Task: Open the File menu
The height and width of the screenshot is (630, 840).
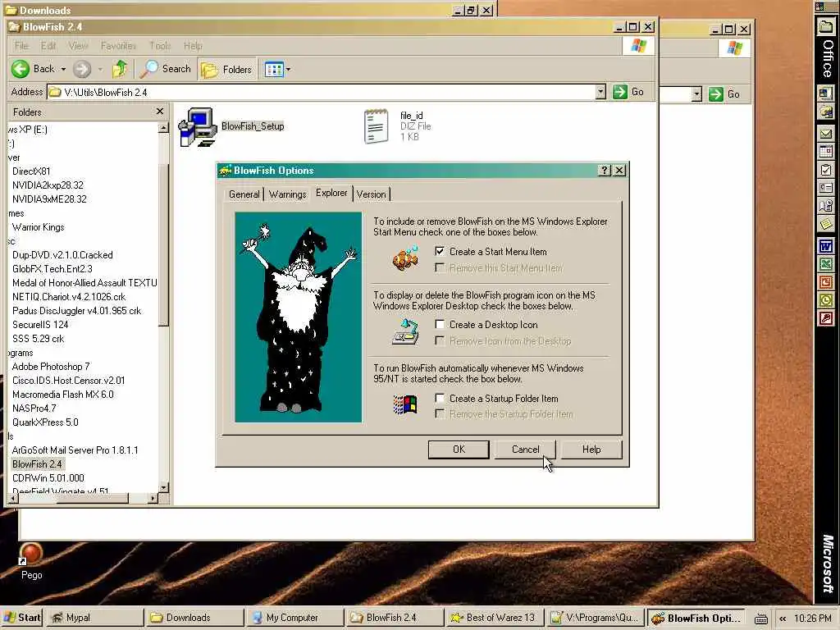Action: tap(21, 46)
